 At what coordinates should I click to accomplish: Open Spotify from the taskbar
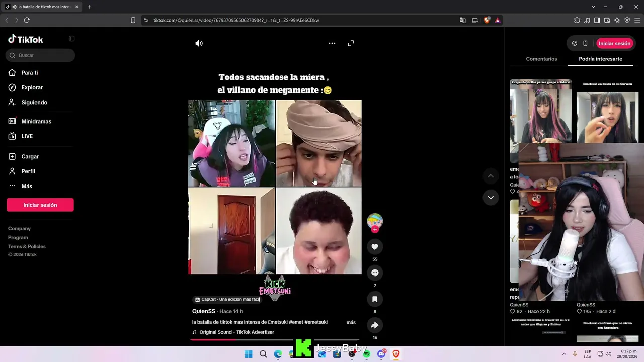pyautogui.click(x=367, y=354)
